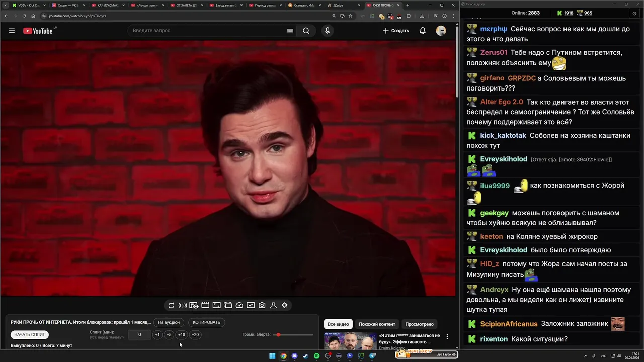Click the YouTube search magnifier button
This screenshot has width=644, height=362.
tap(306, 31)
